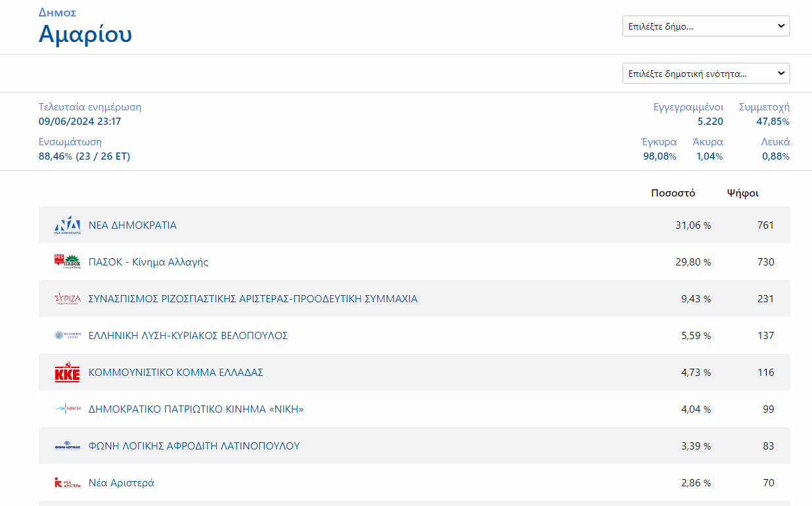Click the ΠΑΣΟΚ party logo
The image size is (812, 506).
click(67, 262)
